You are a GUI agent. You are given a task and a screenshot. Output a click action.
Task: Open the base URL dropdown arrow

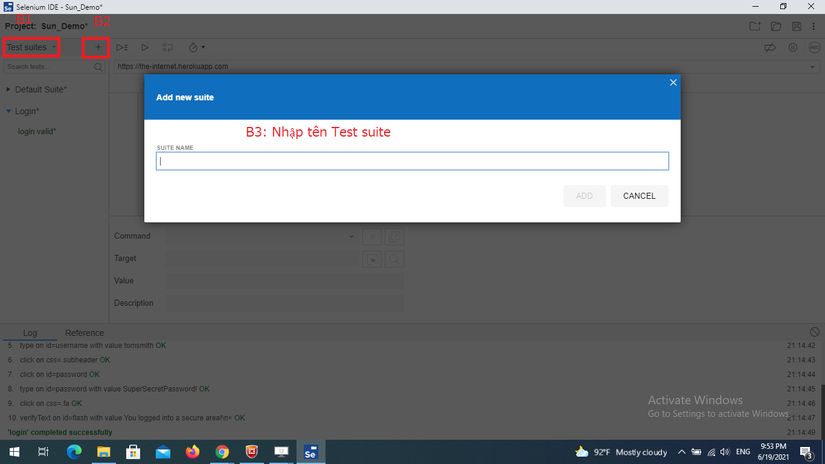(x=812, y=67)
